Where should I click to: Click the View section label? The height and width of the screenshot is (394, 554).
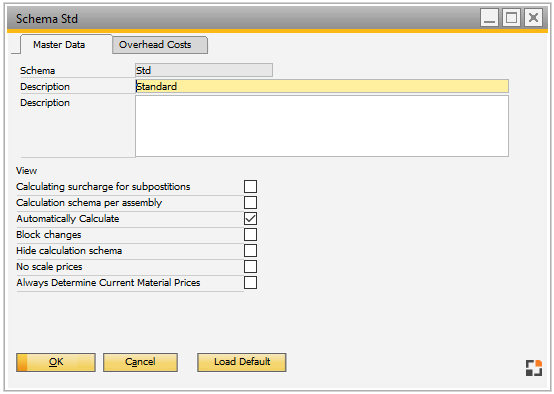[x=26, y=171]
